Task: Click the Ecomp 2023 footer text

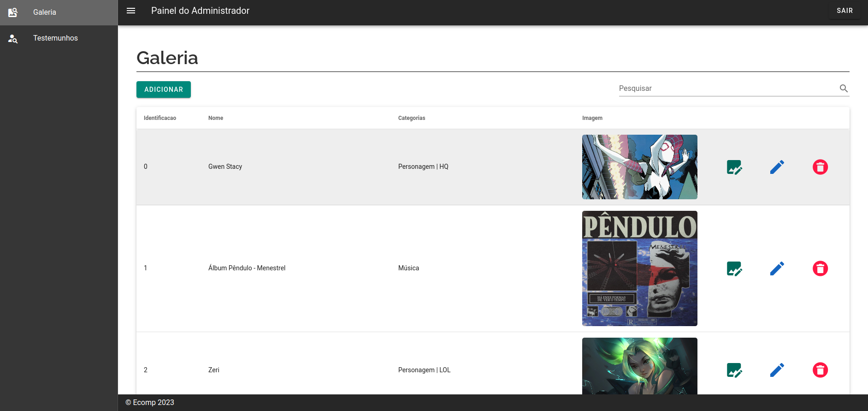Action: (x=150, y=402)
